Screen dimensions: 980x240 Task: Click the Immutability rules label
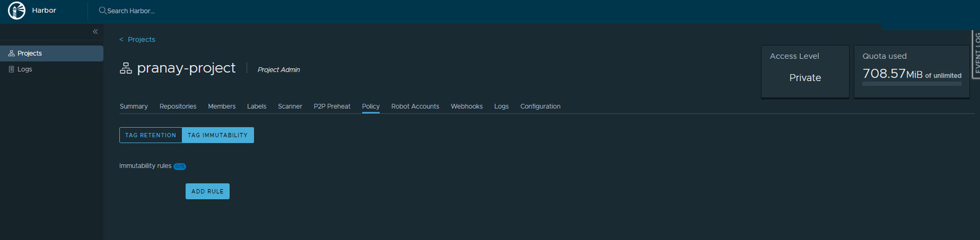point(145,166)
